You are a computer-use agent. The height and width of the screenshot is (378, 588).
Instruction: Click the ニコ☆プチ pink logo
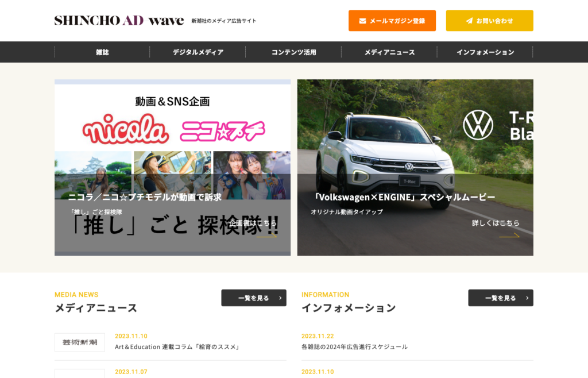pos(222,130)
